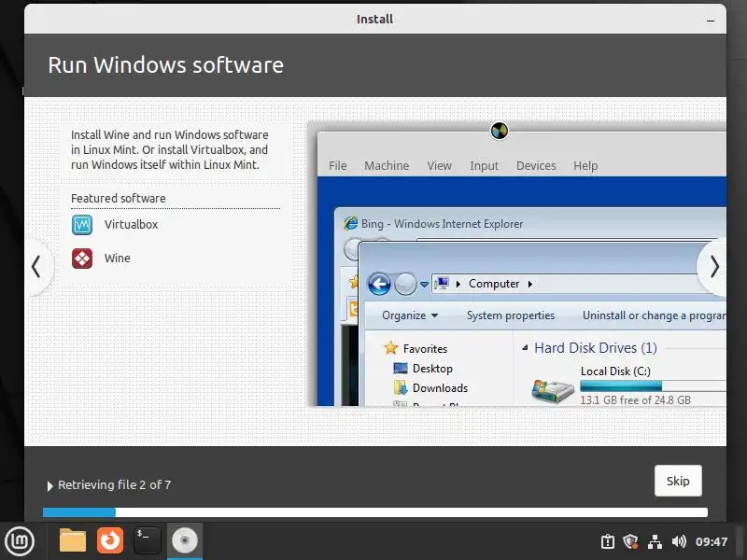
Task: Click the clock showing 09:47
Action: point(712,542)
